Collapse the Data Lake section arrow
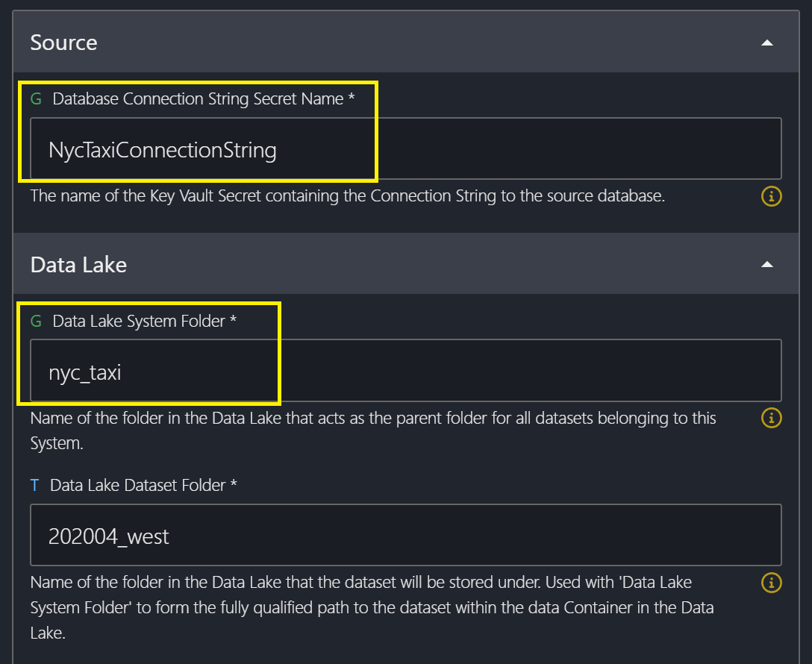 (x=766, y=265)
